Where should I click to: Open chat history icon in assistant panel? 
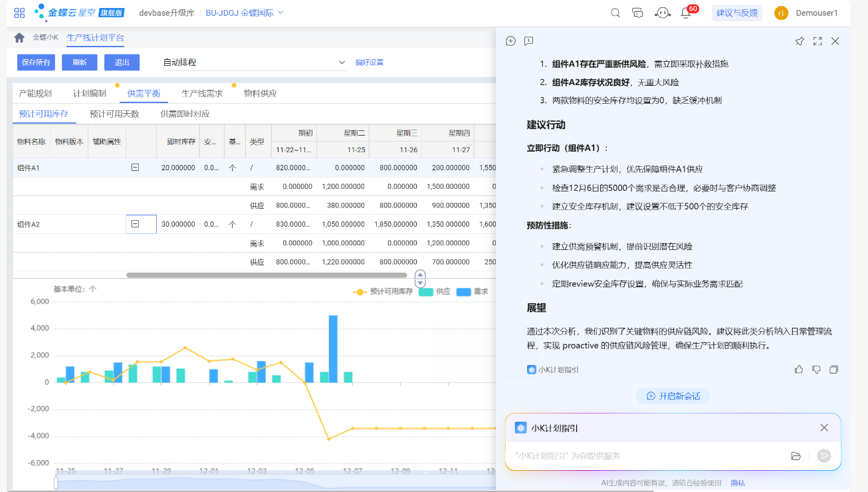click(528, 41)
